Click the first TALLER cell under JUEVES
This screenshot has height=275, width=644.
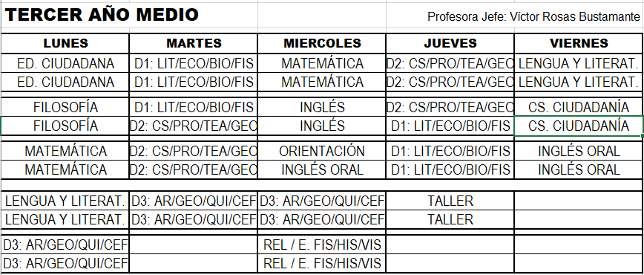tap(450, 201)
